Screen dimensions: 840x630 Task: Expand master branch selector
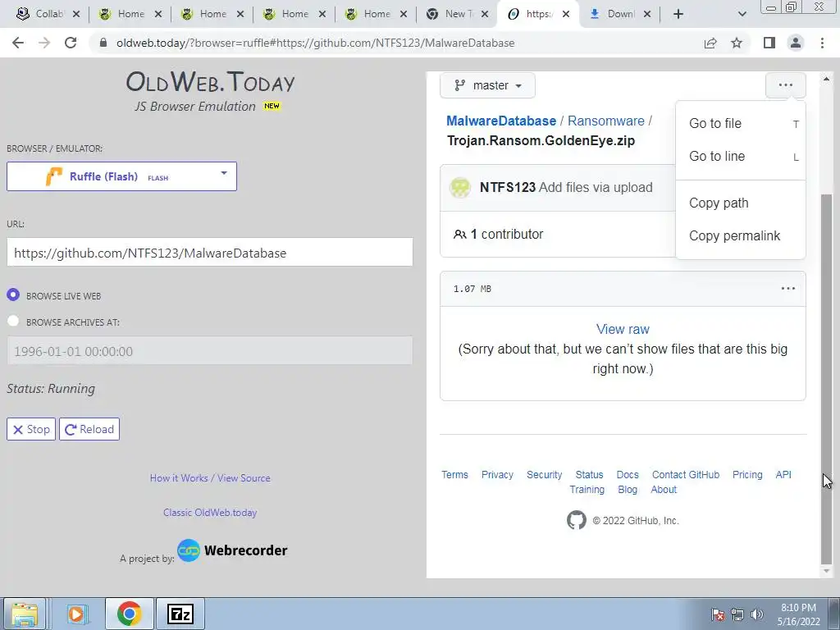coord(487,85)
